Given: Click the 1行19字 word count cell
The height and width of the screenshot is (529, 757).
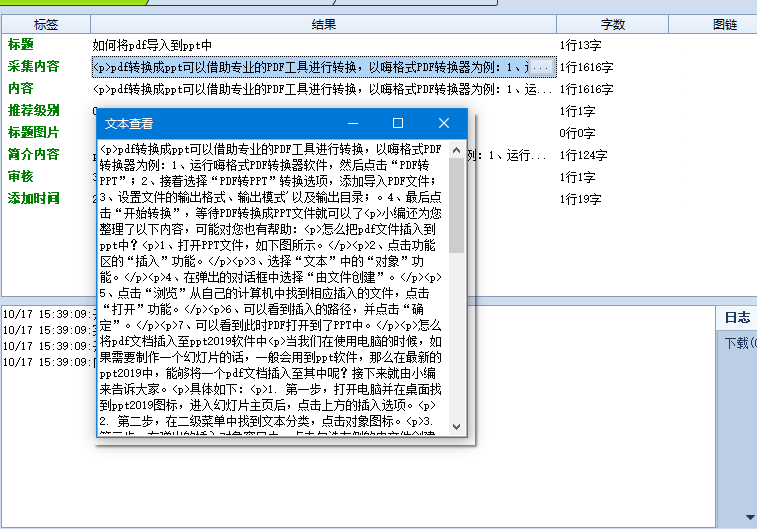Looking at the screenshot, I should point(580,199).
